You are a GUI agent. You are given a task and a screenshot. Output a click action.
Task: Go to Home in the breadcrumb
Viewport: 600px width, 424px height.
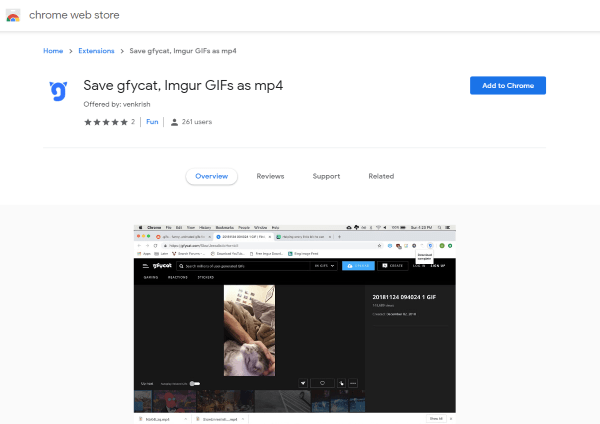coord(53,51)
